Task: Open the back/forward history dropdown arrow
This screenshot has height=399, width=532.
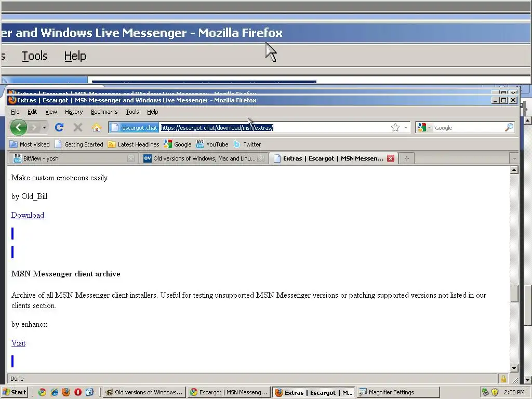Action: [x=44, y=128]
